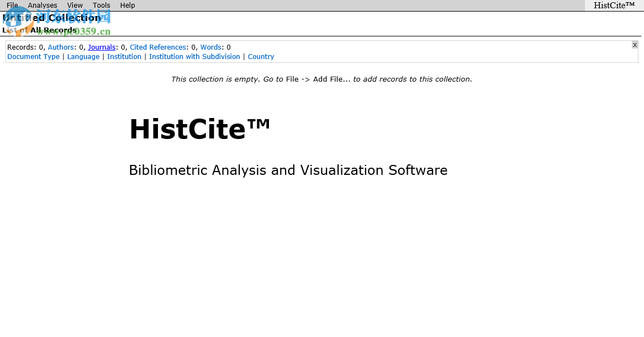Open the Help menu

(x=127, y=5)
